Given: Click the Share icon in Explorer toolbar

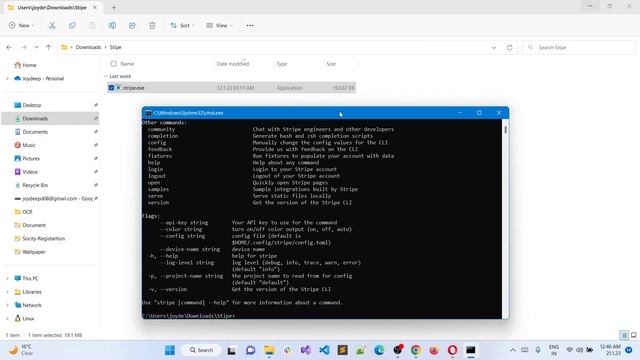Looking at the screenshot, I should coord(132,25).
